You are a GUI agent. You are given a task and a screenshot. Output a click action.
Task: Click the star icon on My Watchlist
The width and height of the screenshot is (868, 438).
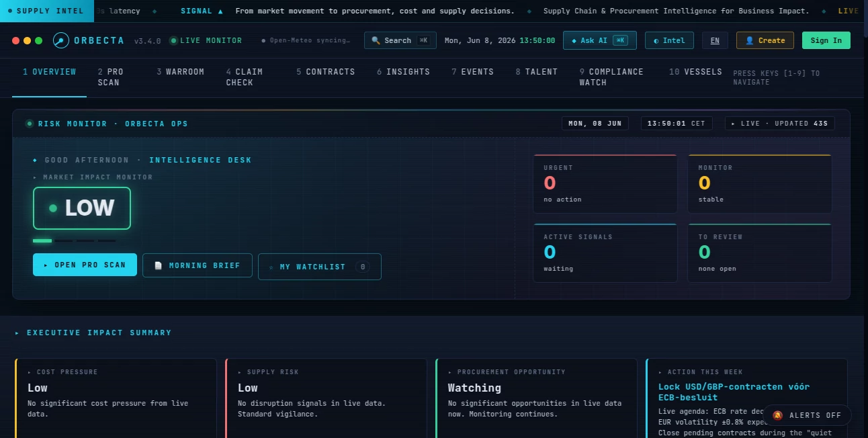pos(271,267)
